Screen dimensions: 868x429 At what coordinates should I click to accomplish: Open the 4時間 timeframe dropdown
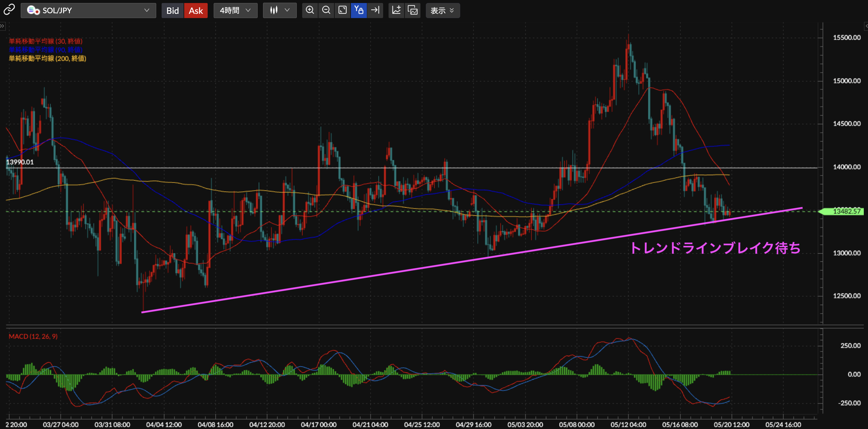[x=235, y=11]
